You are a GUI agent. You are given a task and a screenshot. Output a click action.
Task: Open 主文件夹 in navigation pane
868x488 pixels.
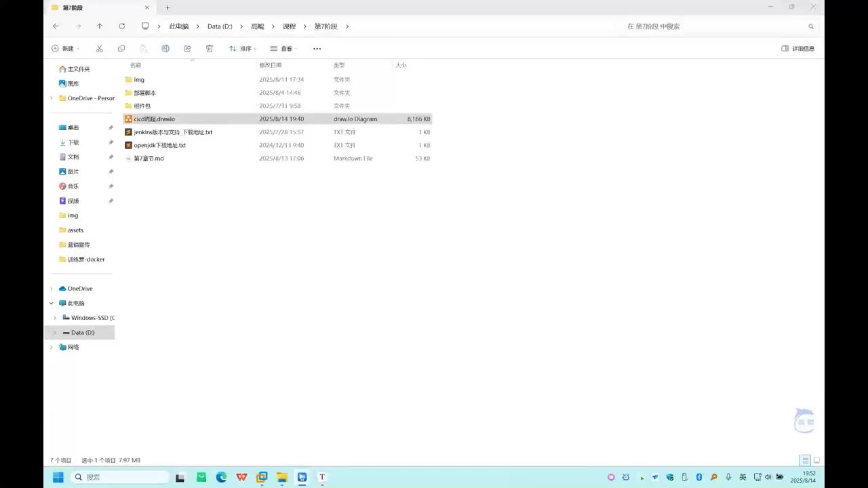pos(79,69)
